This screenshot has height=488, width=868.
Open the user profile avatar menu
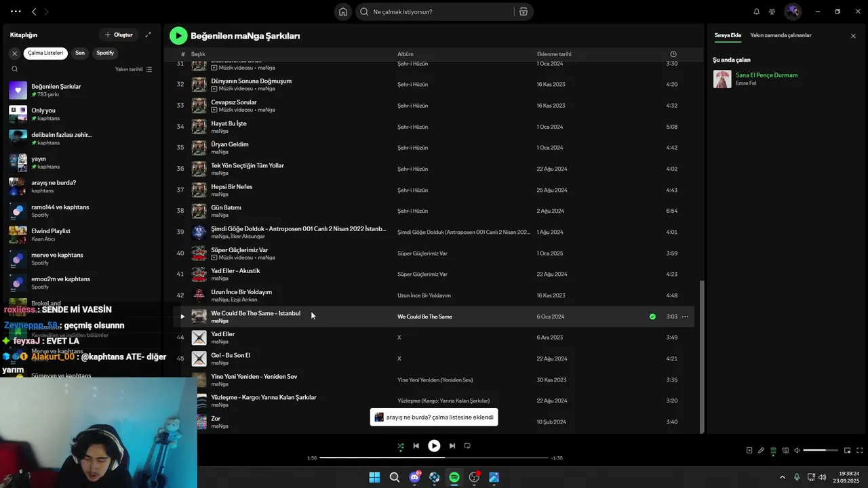tap(792, 12)
